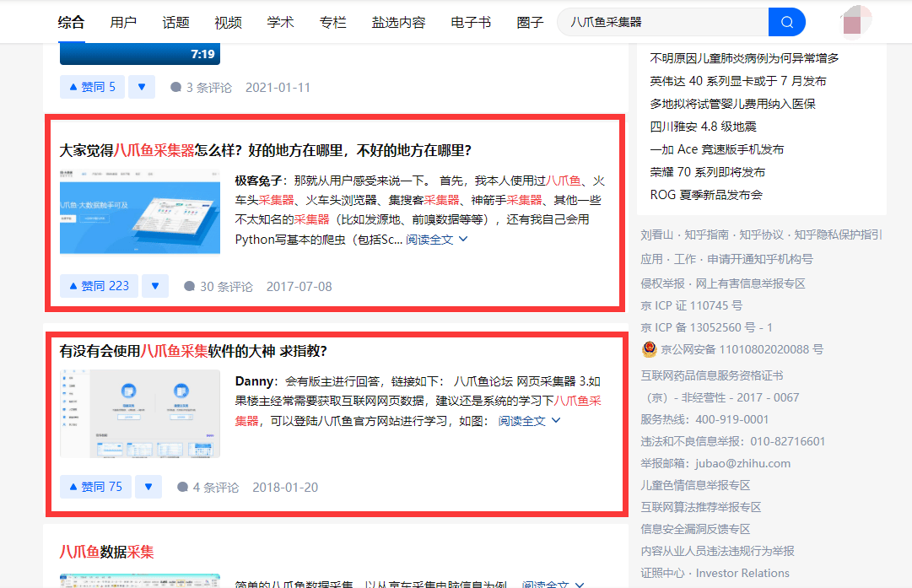Switch to the 专栏 tab
Viewport: 912px width, 588px height.
click(x=332, y=22)
